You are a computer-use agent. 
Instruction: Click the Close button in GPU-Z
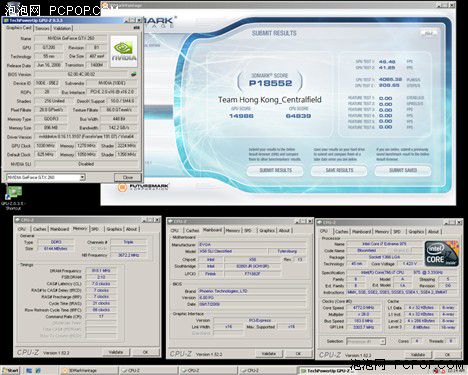pos(128,177)
